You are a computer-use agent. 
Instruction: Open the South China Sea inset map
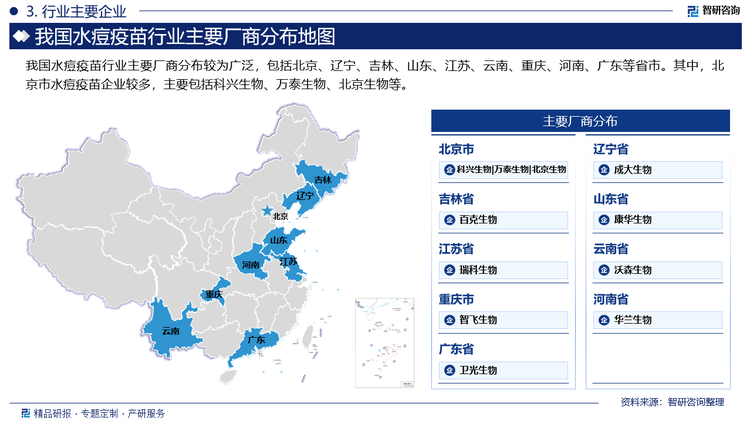coord(385,343)
